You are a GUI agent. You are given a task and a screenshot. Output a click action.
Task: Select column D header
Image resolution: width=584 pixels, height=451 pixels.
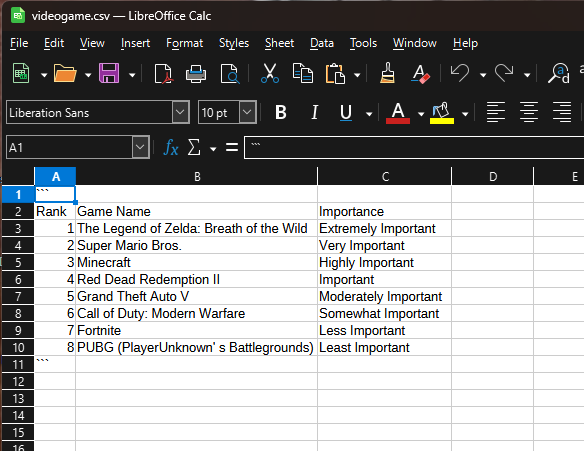pos(493,176)
